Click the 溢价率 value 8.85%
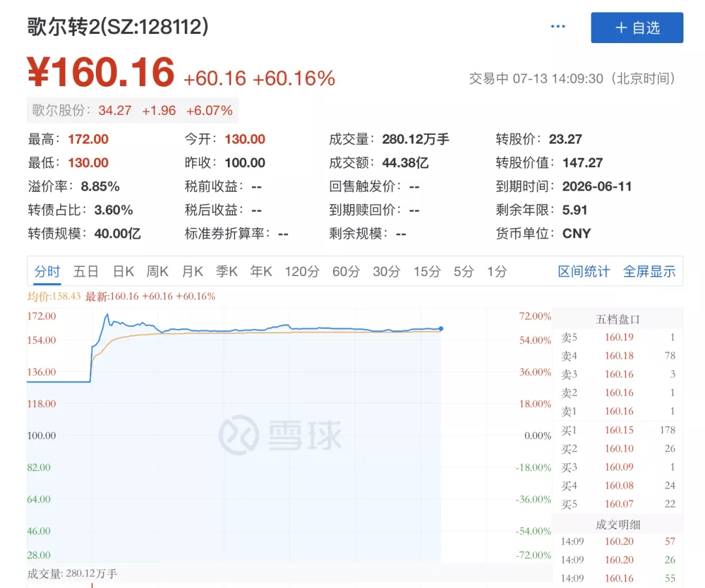The image size is (705, 588). point(101,187)
